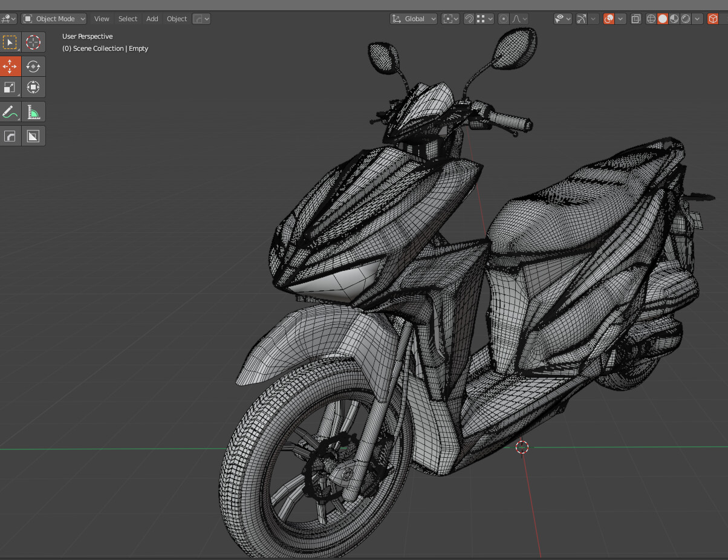Select the Select Box tool
Viewport: 728px width, 560px height.
[10, 42]
